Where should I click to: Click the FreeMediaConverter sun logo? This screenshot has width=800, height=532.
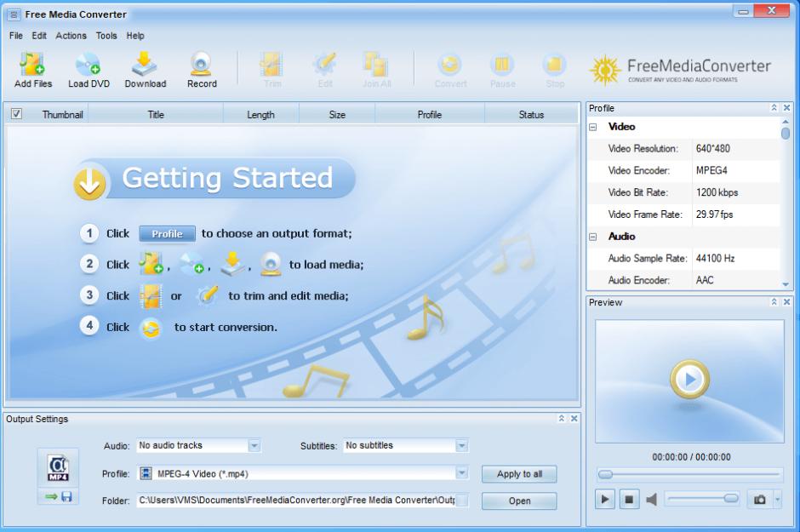tap(606, 70)
